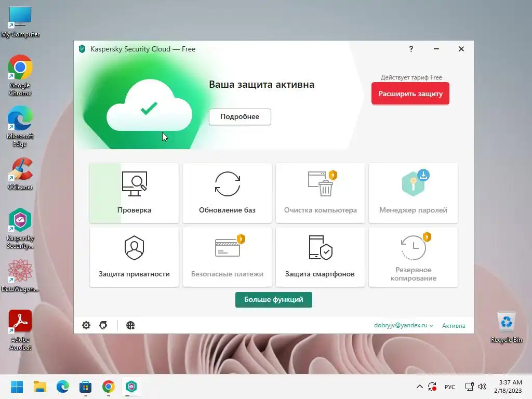This screenshot has width=532, height=399.
Task: Open Очистка компьютера tile
Action: (x=320, y=193)
